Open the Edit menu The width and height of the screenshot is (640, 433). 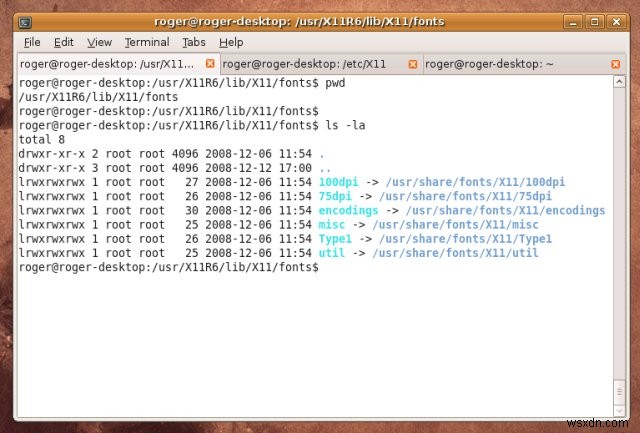tap(64, 42)
